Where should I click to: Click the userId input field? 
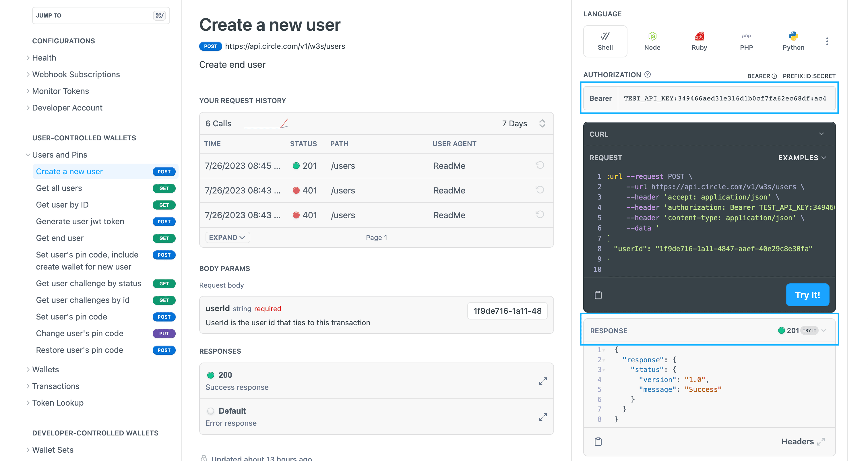(507, 311)
